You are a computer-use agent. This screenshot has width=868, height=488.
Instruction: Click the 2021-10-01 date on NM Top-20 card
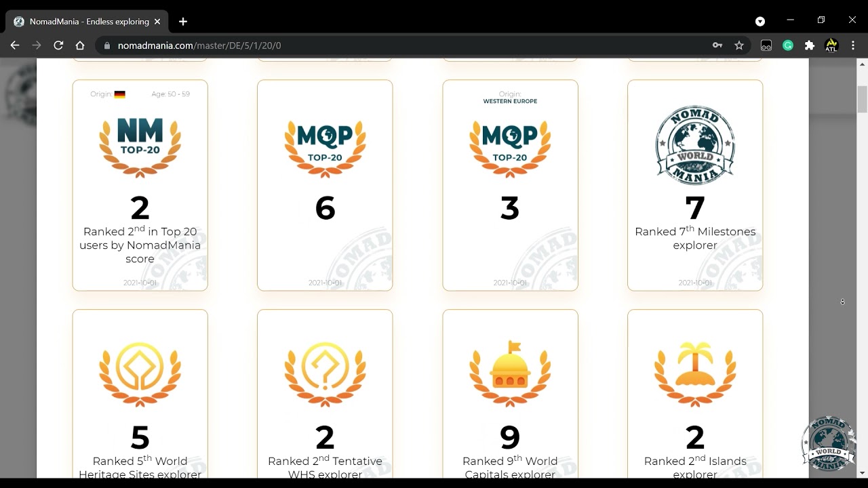coord(140,283)
